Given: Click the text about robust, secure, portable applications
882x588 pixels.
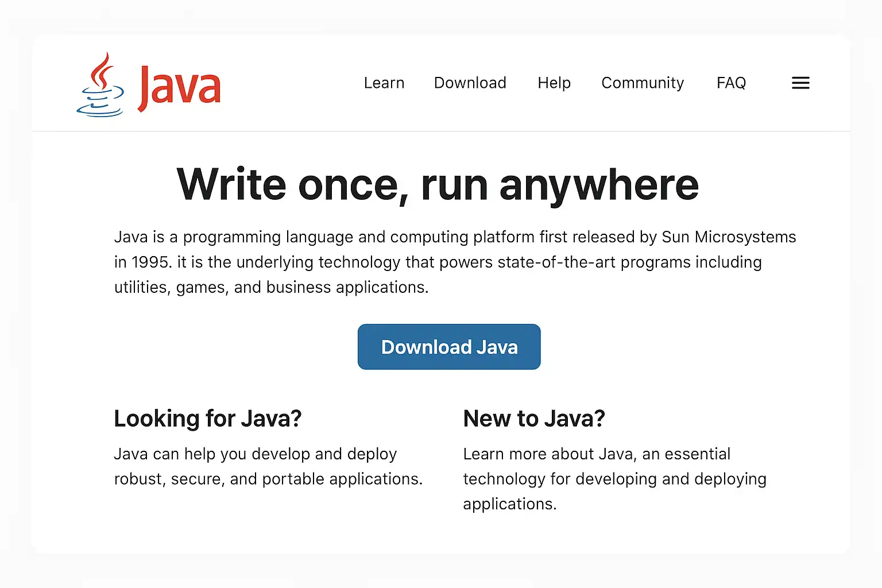Looking at the screenshot, I should 268,466.
